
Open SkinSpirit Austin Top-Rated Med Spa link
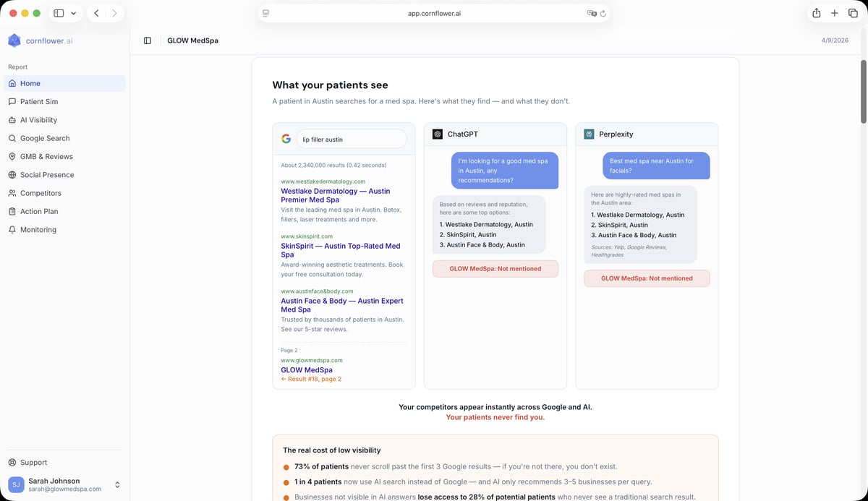pos(341,250)
